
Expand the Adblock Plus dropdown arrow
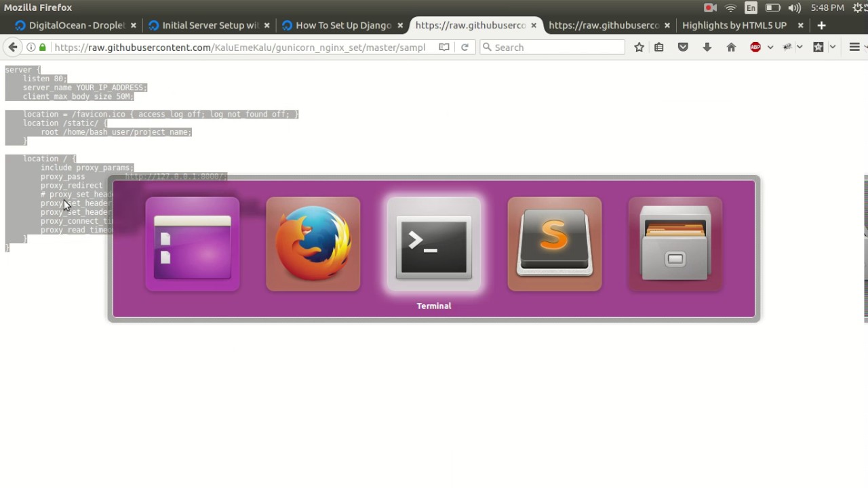tap(770, 47)
